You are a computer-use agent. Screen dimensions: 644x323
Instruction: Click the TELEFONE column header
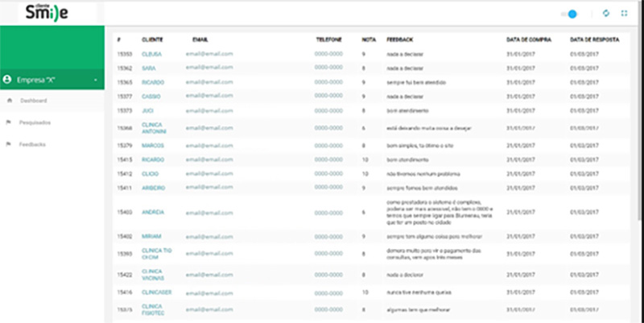point(328,39)
